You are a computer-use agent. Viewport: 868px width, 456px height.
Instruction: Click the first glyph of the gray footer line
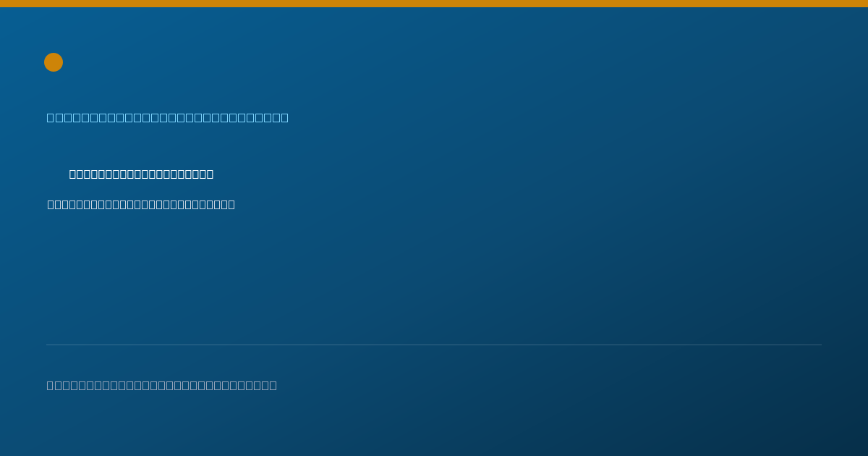(x=51, y=385)
